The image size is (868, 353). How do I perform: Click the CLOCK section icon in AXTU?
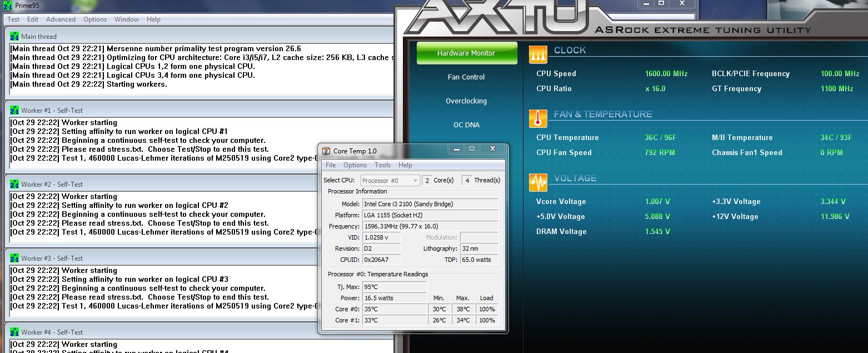[x=538, y=53]
